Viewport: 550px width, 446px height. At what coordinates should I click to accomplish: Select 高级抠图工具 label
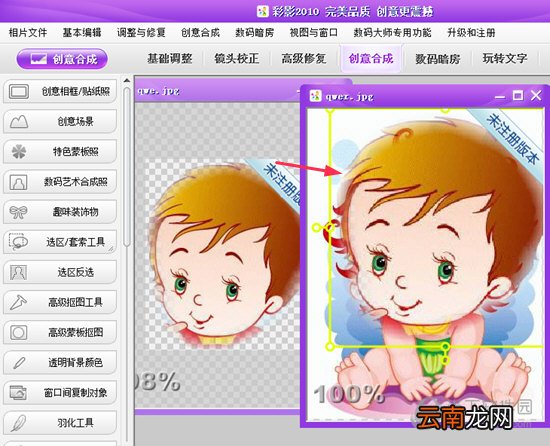pos(75,303)
